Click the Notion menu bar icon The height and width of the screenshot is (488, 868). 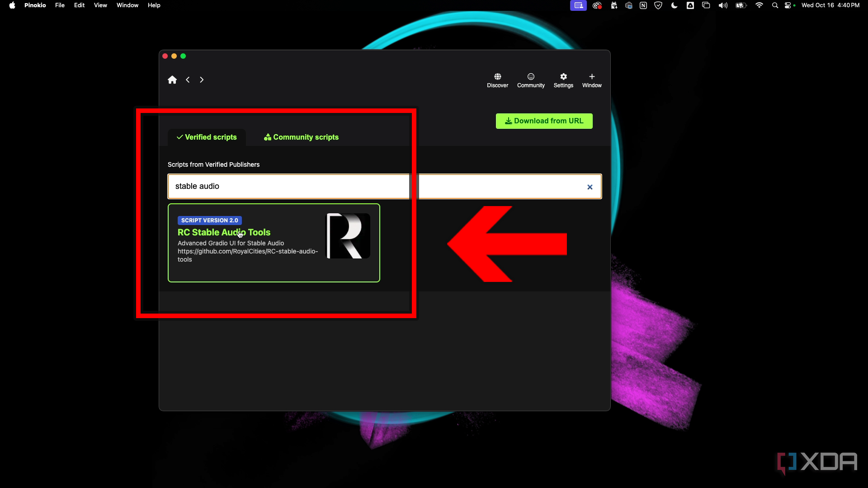coord(643,5)
